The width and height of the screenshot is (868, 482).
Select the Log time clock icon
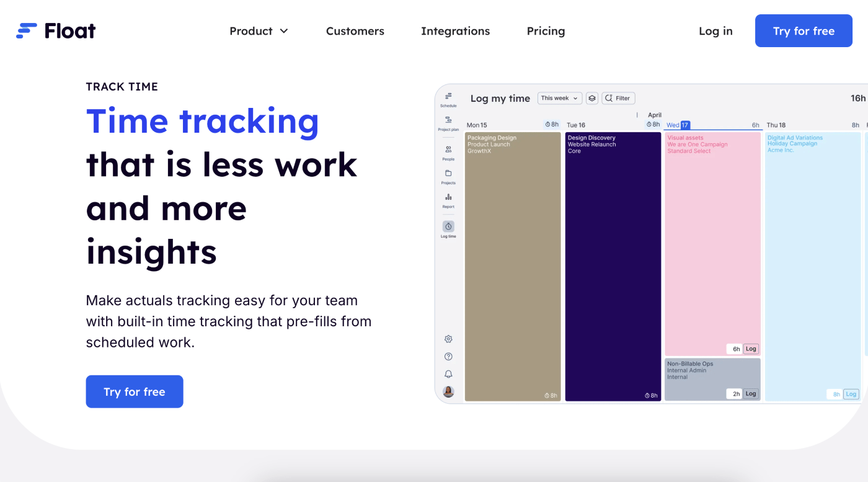(448, 226)
